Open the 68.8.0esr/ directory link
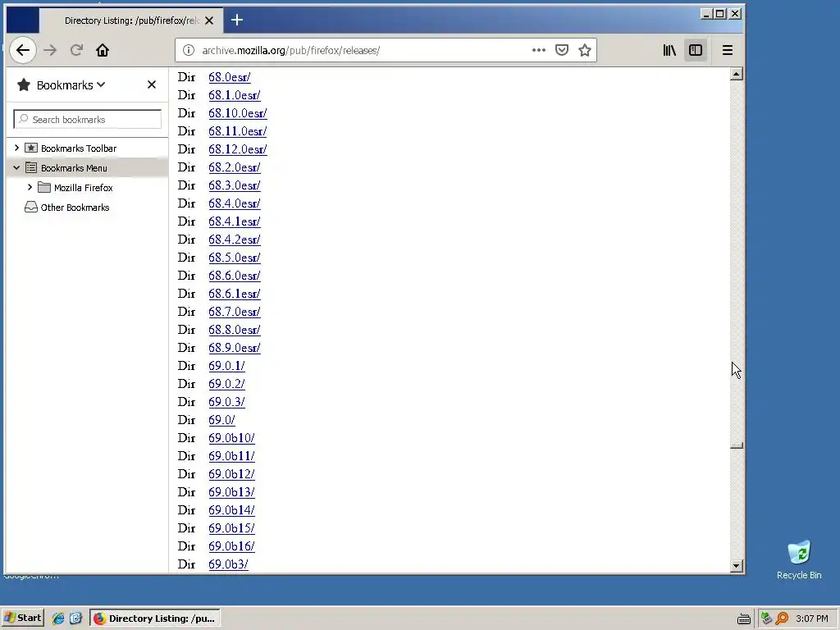This screenshot has height=630, width=840. point(234,330)
